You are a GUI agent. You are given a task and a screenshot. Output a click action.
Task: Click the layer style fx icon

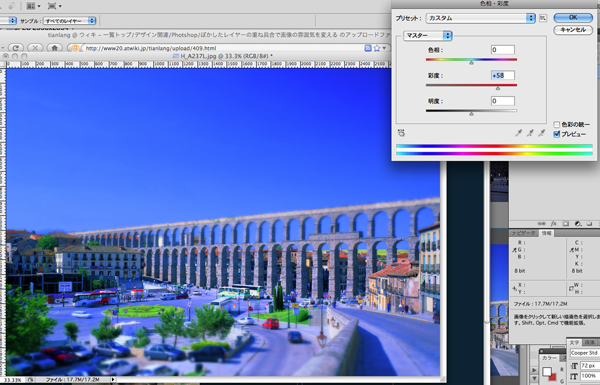click(x=553, y=223)
